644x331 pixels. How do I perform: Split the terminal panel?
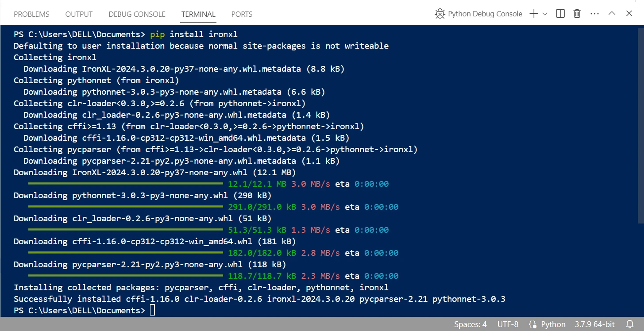click(560, 14)
